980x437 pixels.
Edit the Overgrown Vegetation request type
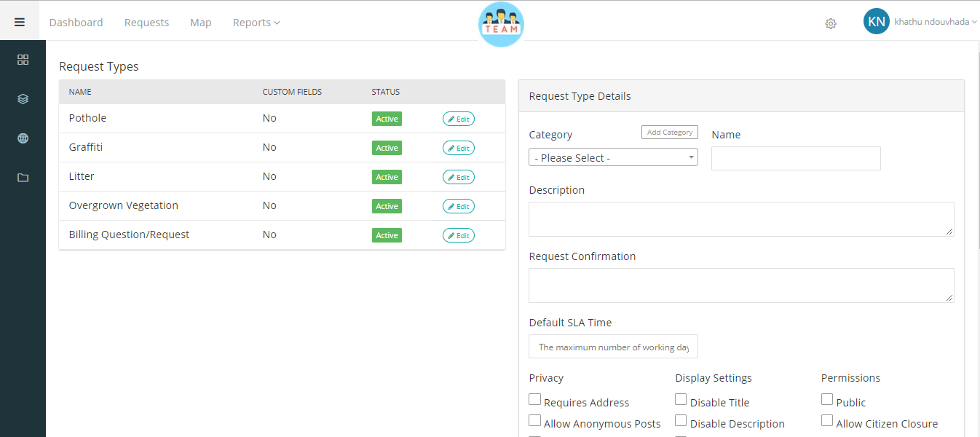point(459,206)
